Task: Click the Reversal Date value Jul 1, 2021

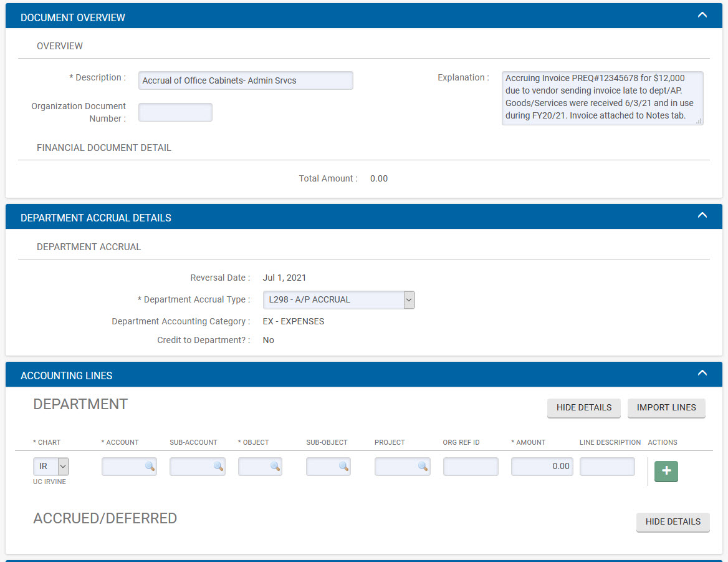Action: pyautogui.click(x=284, y=278)
